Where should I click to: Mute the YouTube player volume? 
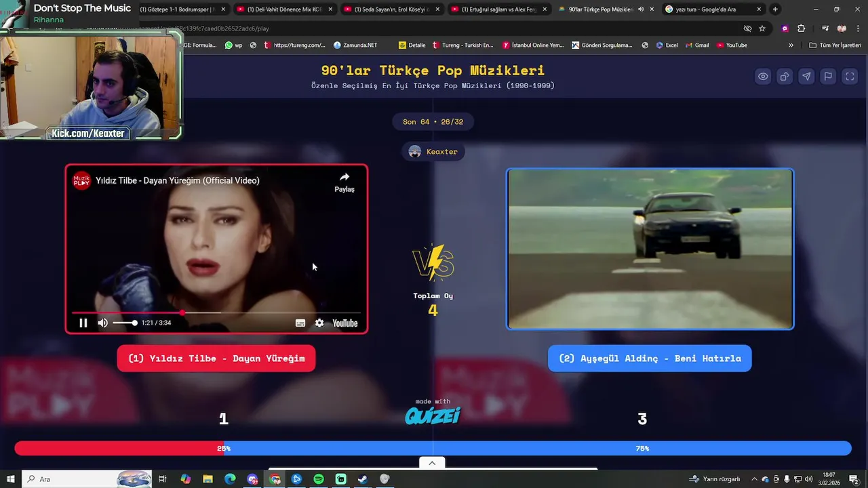(102, 323)
